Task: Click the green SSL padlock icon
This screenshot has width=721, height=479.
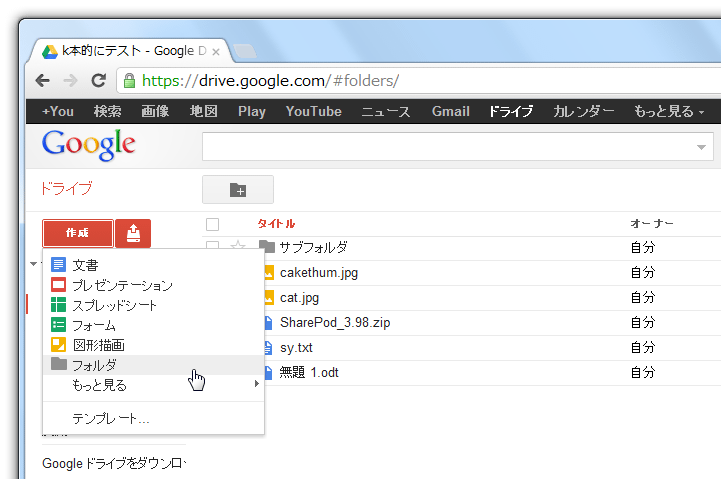Action: pos(130,80)
